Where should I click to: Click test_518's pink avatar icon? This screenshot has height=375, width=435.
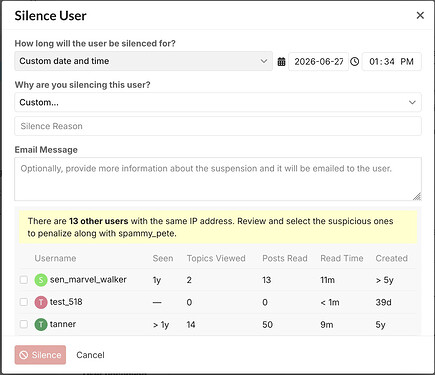(41, 302)
